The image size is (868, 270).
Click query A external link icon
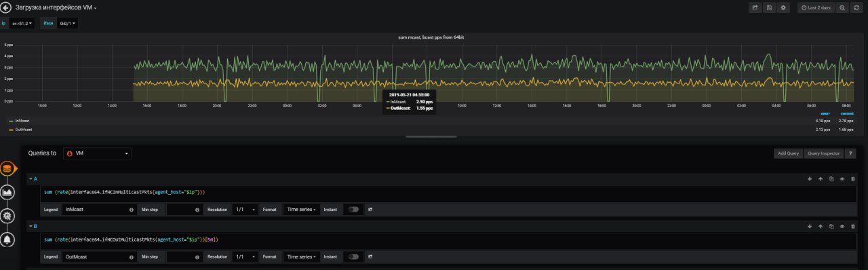click(371, 210)
